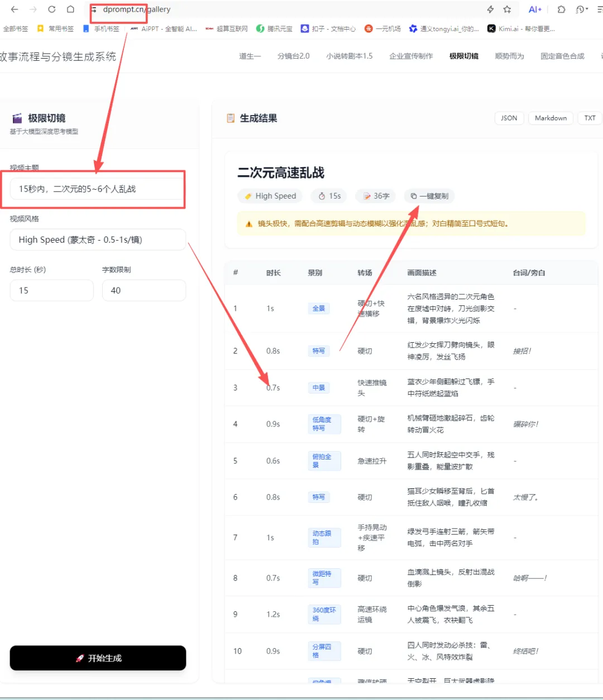
Task: Open the browser extensions puzzle icon
Action: click(561, 9)
